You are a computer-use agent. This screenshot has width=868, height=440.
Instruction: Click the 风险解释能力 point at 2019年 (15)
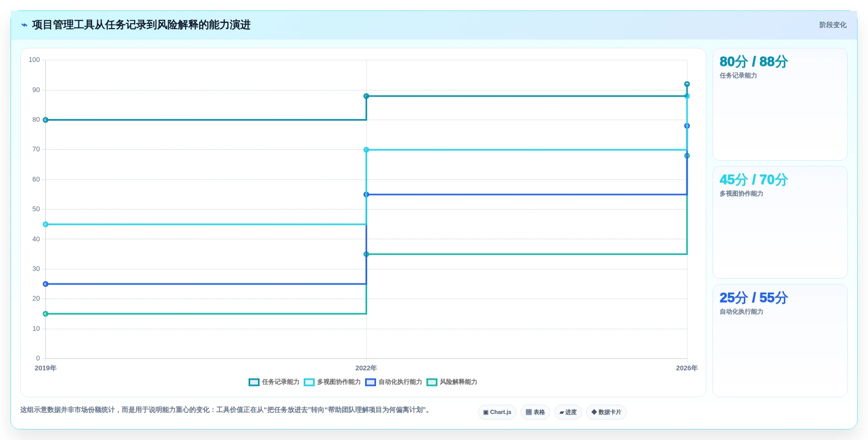pos(46,314)
